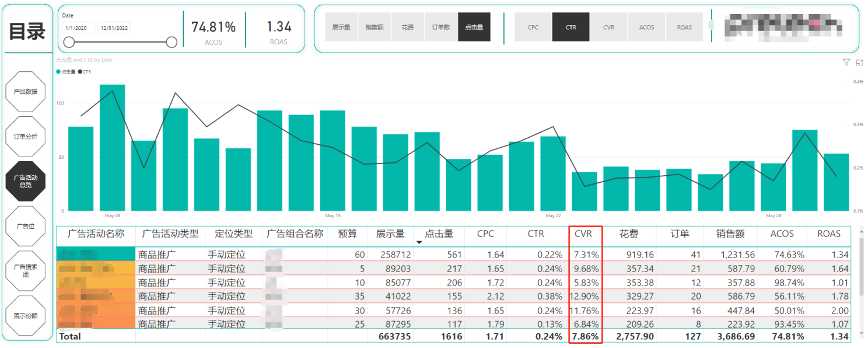This screenshot has height=348, width=868.
Task: Enable the CVR ratio metric
Action: 608,27
